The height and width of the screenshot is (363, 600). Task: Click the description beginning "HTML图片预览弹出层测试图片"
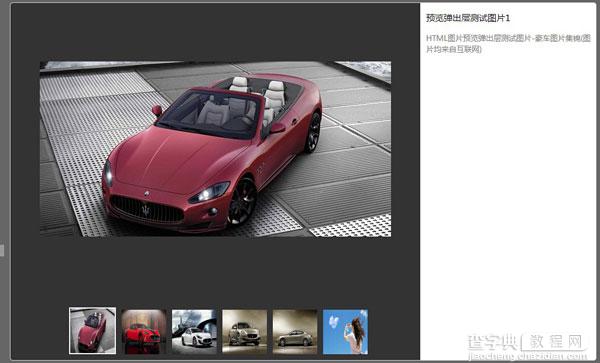(x=509, y=44)
